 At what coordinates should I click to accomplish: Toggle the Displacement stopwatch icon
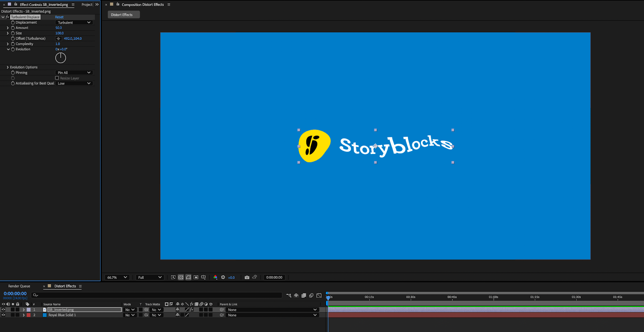13,23
